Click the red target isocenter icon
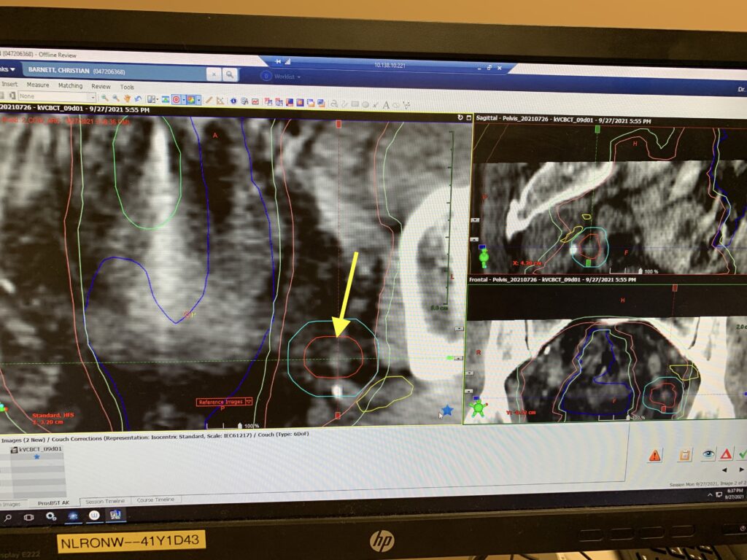This screenshot has width=747, height=560. [x=177, y=99]
